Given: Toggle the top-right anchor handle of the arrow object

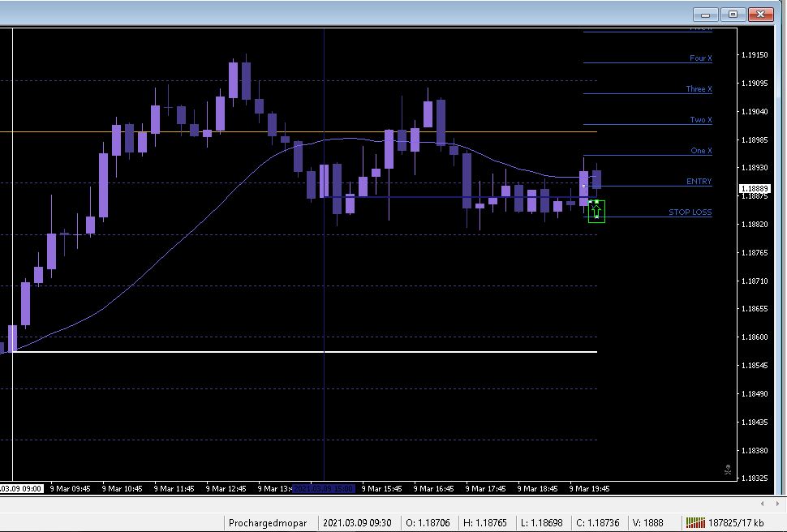Looking at the screenshot, I should (597, 200).
